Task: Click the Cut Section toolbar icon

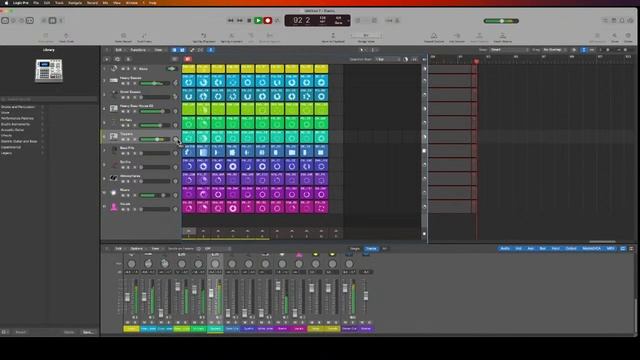Action: click(x=457, y=37)
